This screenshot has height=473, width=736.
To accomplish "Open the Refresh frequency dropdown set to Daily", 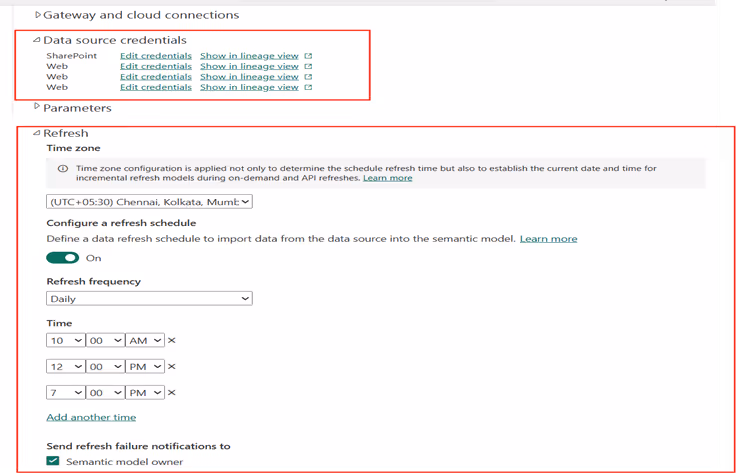I will click(x=149, y=298).
